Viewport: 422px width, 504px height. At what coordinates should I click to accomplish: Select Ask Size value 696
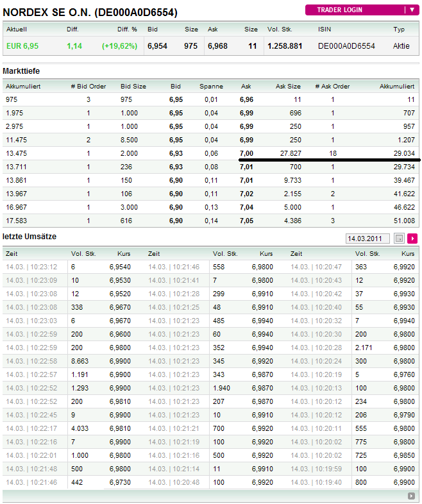(x=296, y=113)
